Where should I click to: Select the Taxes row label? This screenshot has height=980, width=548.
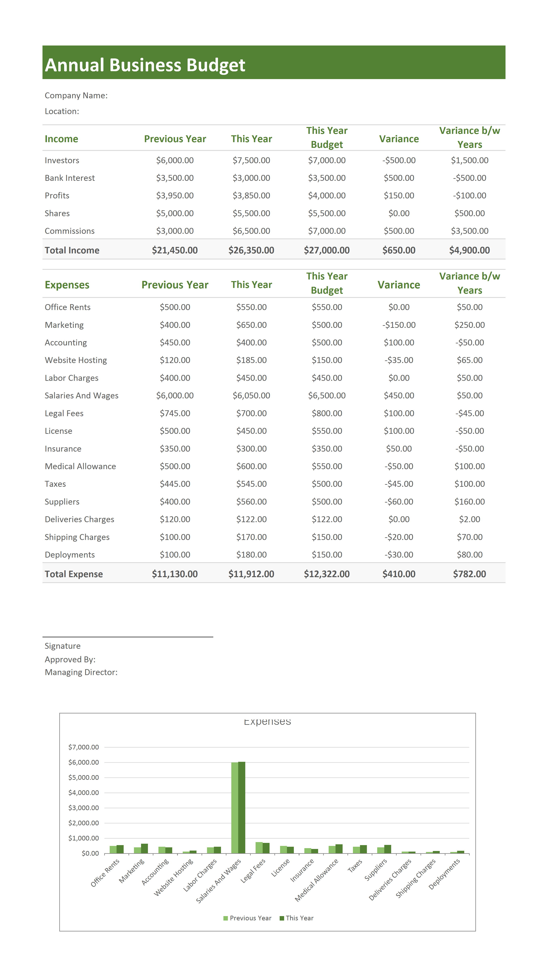pyautogui.click(x=55, y=484)
